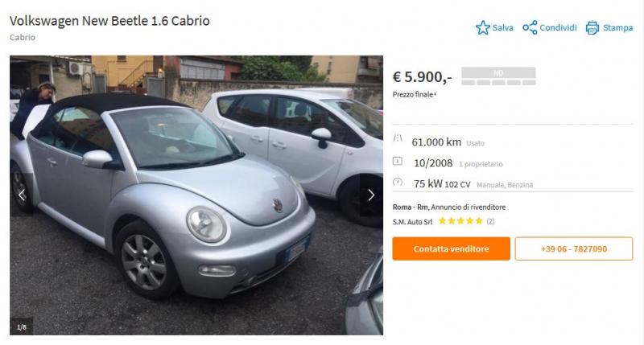Click the Salva star icon
644x345 pixels.
pyautogui.click(x=482, y=27)
